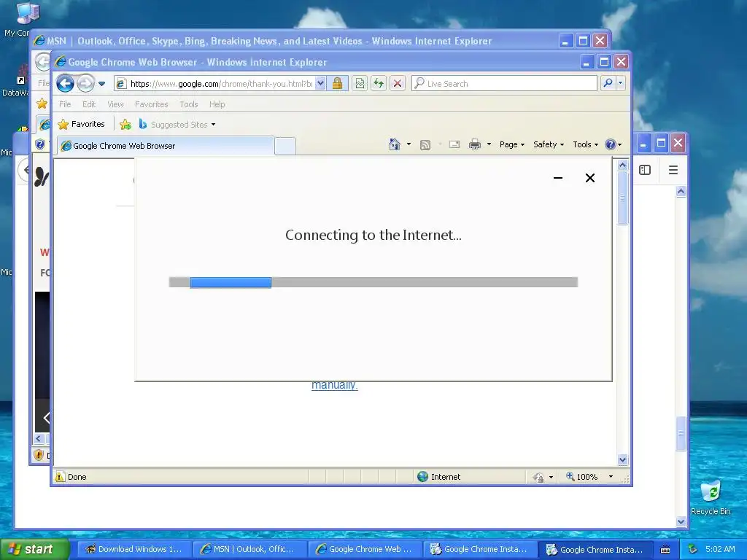Viewport: 747px width, 560px height.
Task: Open the Recycle Bin desktop icon
Action: coord(711,497)
